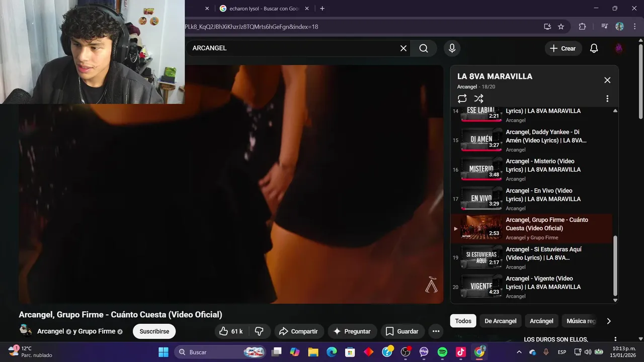Select the De Arcangel filter chip
This screenshot has width=644, height=362.
tap(501, 321)
